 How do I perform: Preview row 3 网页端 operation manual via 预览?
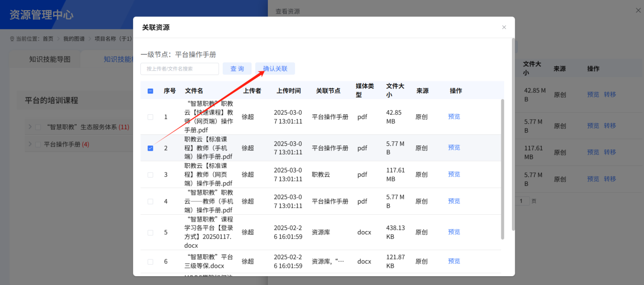coord(454,174)
